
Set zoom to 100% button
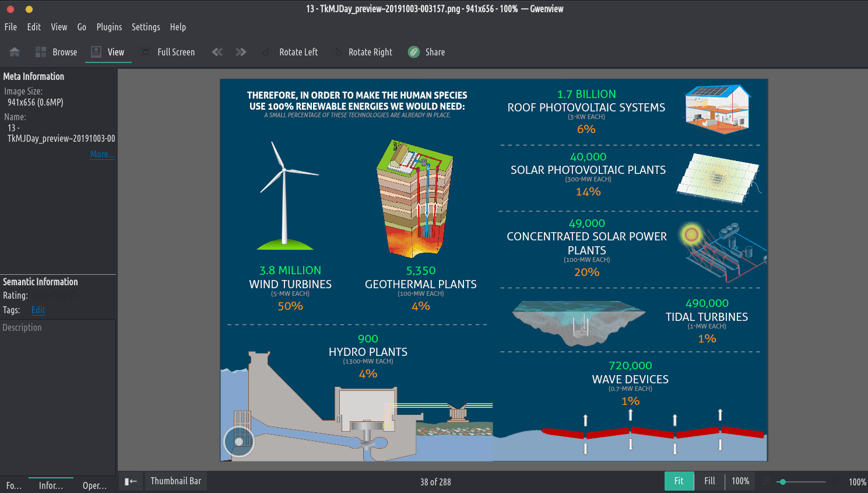[x=740, y=481]
